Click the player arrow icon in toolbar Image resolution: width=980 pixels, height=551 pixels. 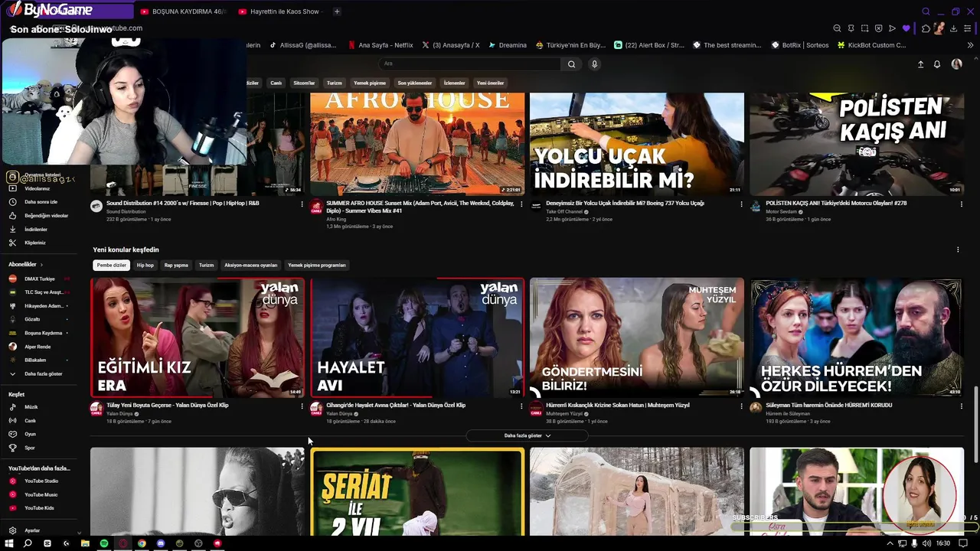pyautogui.click(x=892, y=28)
